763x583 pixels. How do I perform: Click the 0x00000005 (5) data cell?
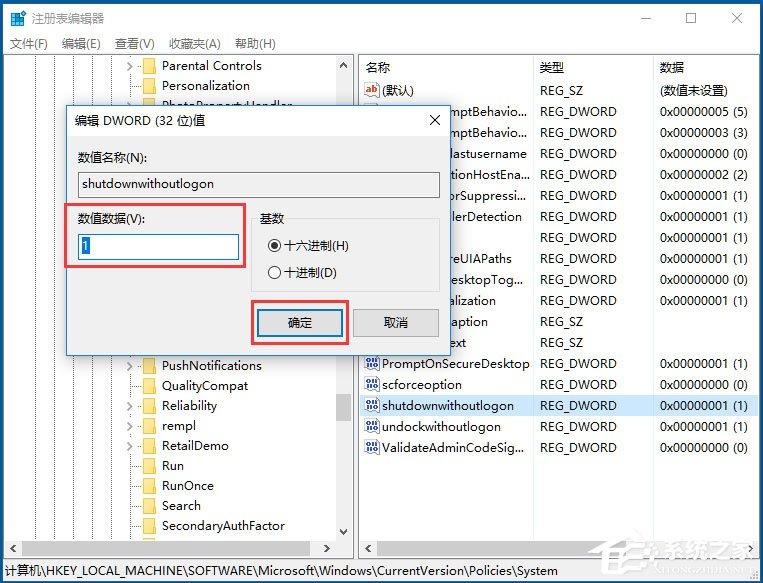(x=704, y=111)
